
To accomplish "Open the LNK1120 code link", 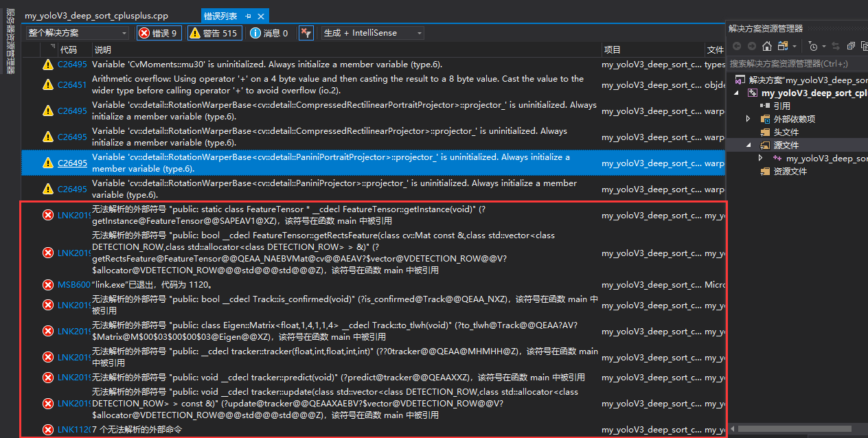I will coord(74,430).
